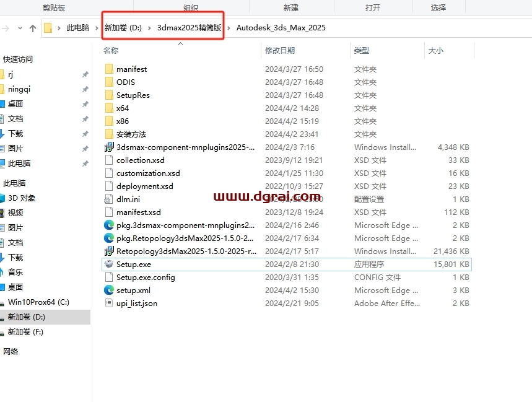Click the pin icon next to ningqi
The width and height of the screenshot is (532, 402).
tap(85, 89)
